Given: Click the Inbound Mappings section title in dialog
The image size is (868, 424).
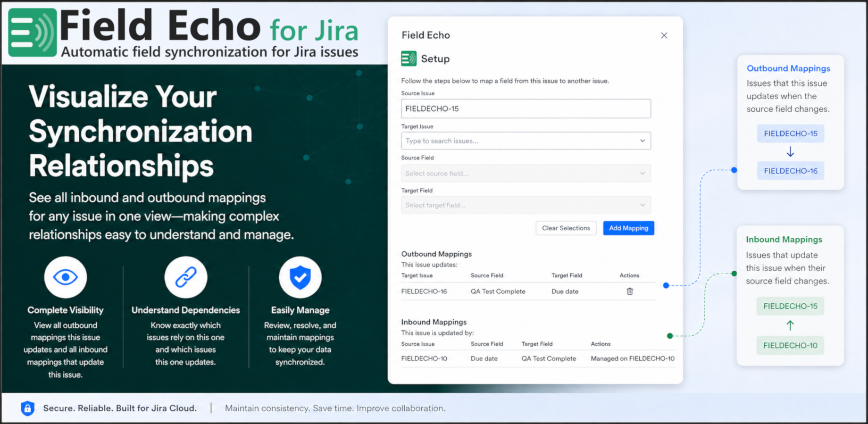Looking at the screenshot, I should (x=434, y=322).
